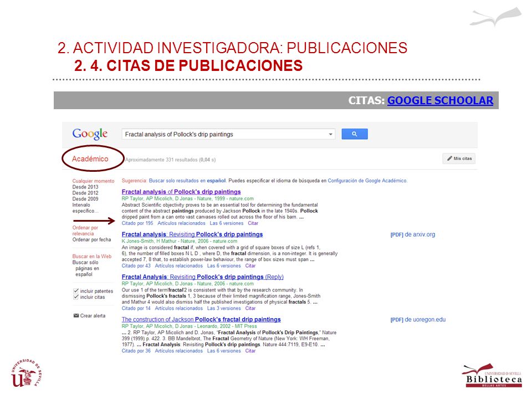Click the Mis citas button
The width and height of the screenshot is (532, 399).
tap(459, 158)
